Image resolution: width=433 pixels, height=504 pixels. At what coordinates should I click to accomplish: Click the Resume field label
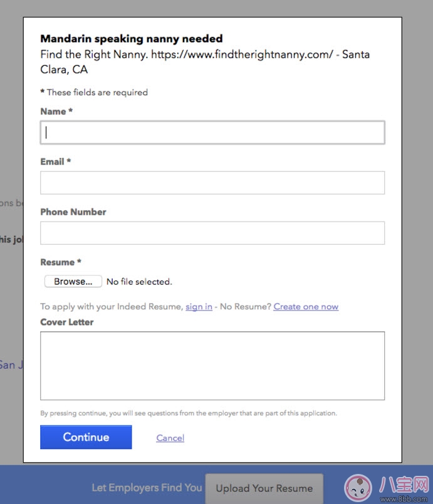61,262
